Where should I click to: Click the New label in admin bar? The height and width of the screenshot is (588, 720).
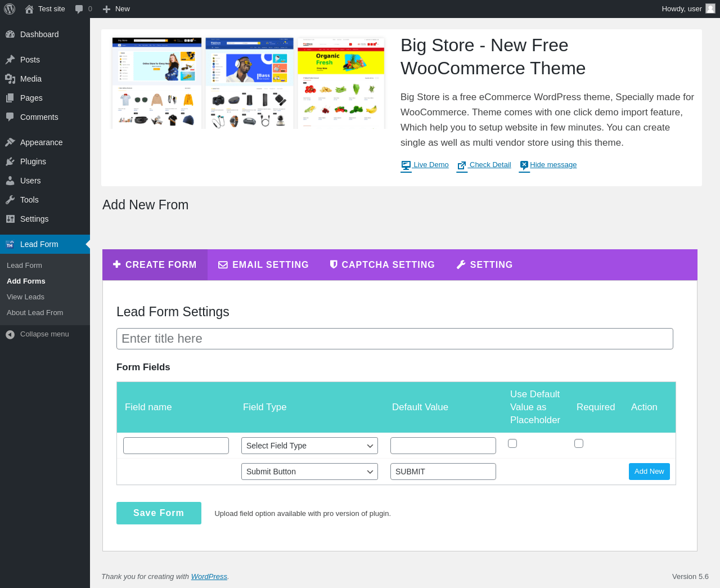123,9
